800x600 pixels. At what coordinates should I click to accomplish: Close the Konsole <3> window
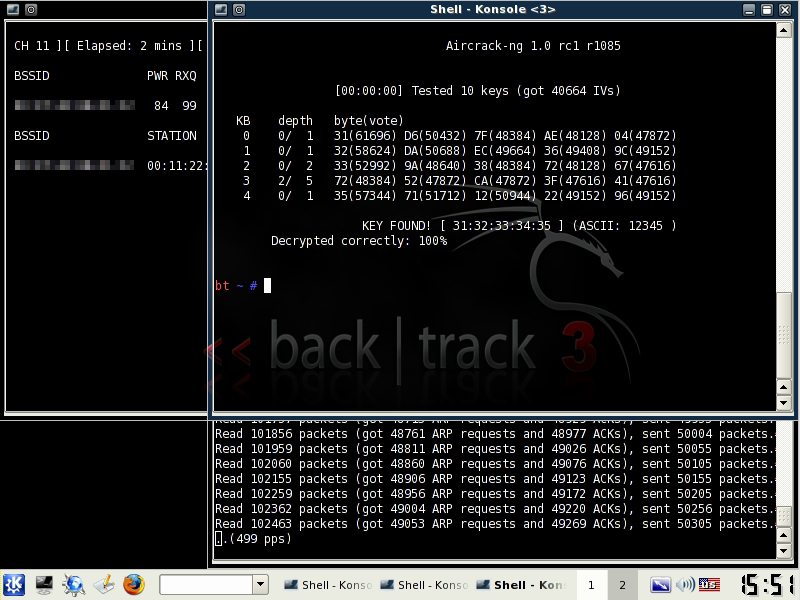[785, 9]
